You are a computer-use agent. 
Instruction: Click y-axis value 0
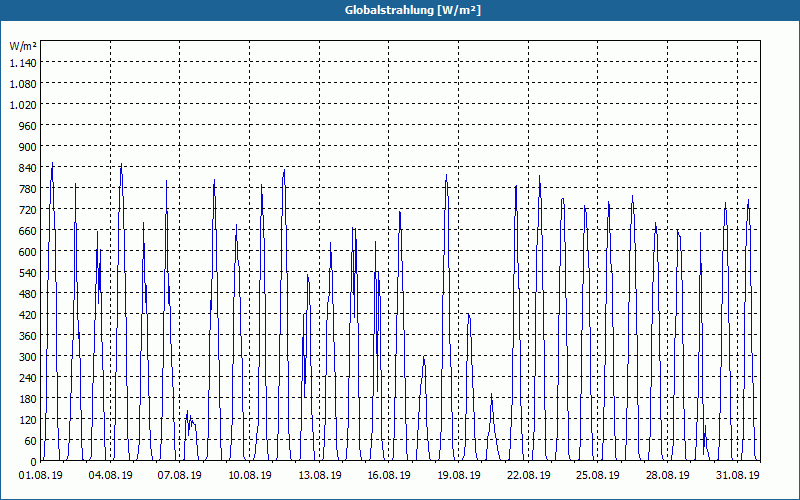pyautogui.click(x=33, y=462)
